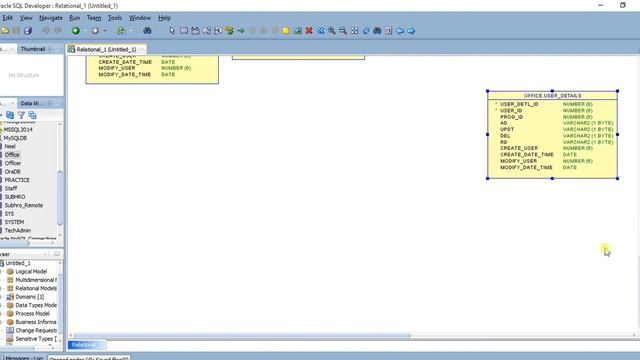
Task: Select the Officer connection
Action: pos(13,163)
